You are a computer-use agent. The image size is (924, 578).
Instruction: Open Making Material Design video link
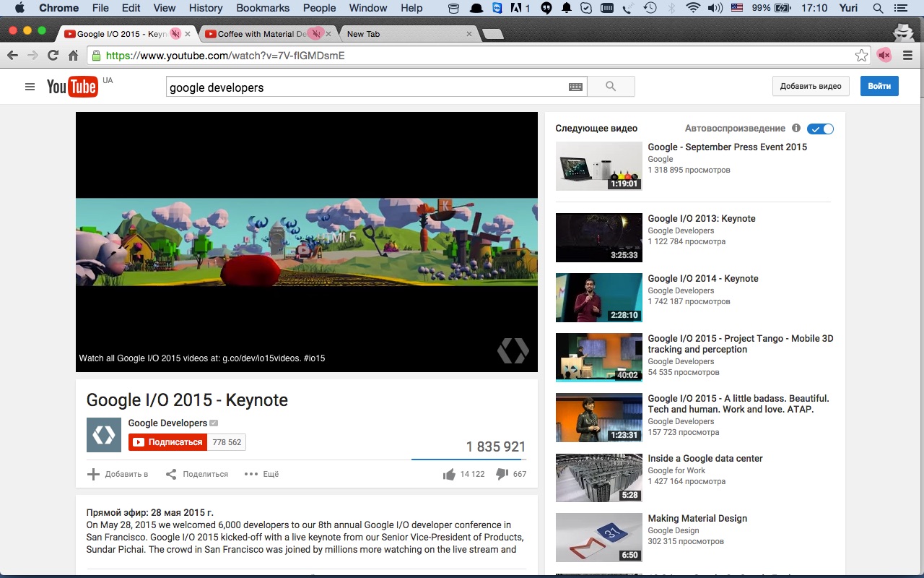pos(697,518)
